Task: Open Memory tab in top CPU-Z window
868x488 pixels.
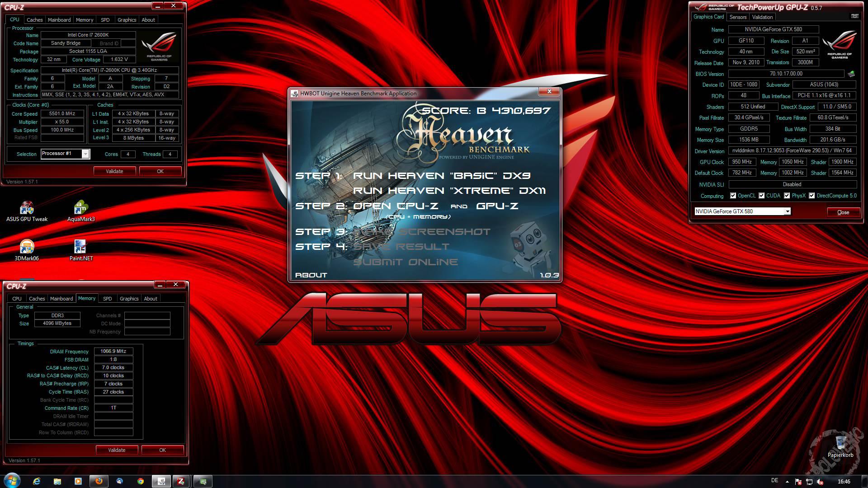Action: pyautogui.click(x=85, y=20)
